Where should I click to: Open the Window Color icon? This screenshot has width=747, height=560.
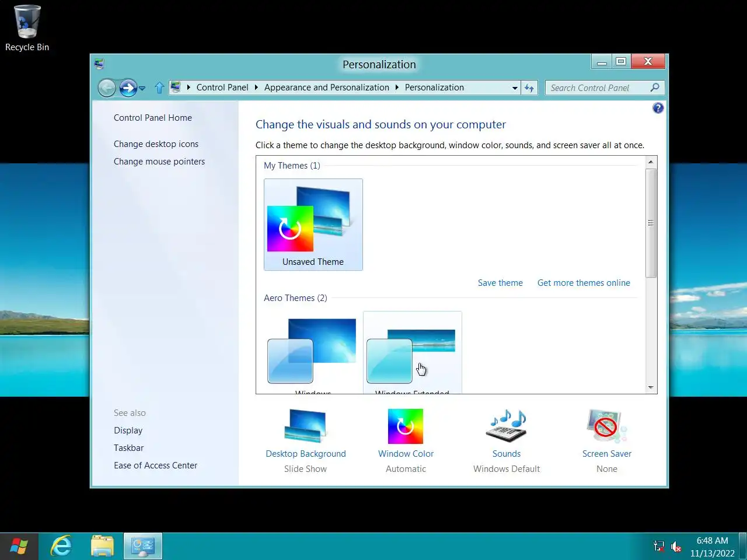[406, 426]
